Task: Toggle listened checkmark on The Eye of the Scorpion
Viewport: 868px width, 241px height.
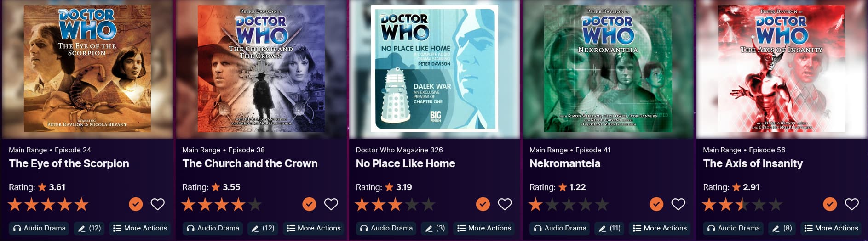Action: pos(136,204)
